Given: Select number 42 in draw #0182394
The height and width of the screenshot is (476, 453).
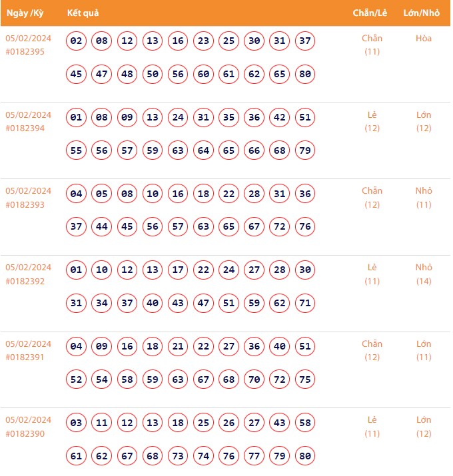Looking at the screenshot, I should (x=280, y=118).
